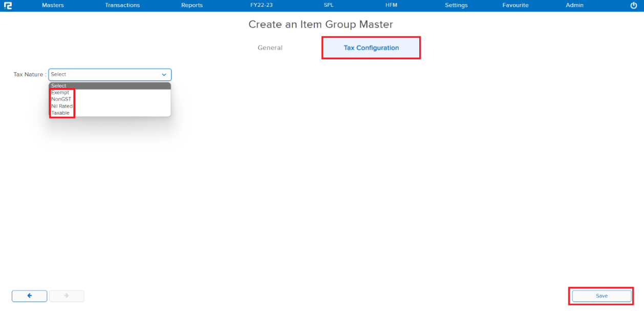
Task: Select the FY22-23 financial year menu
Action: coord(262,5)
